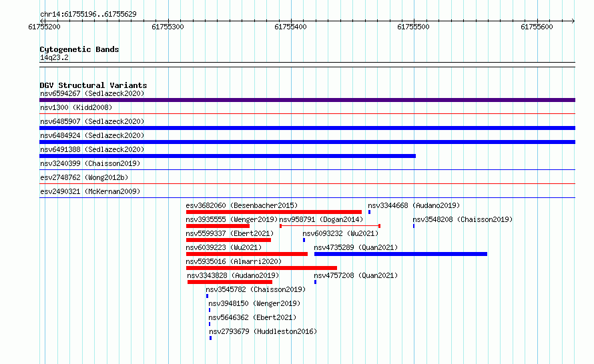Click nsv5599337 (Ebert2021) label
Image resolution: width=594 pixels, height=364 pixels.
coord(230,233)
